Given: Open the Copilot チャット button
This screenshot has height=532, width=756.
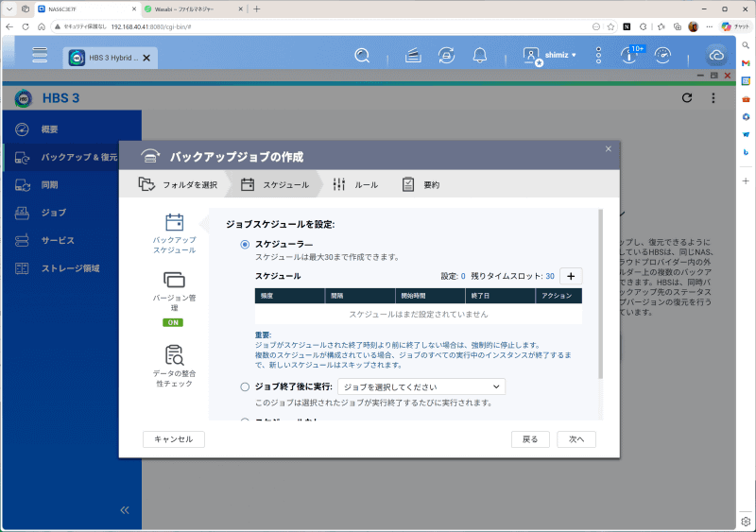Looking at the screenshot, I should (x=735, y=27).
